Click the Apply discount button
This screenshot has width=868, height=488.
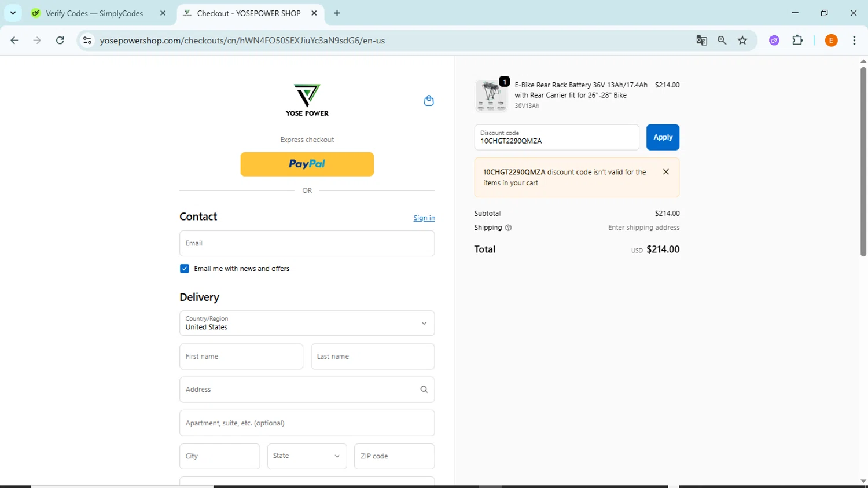pos(663,137)
